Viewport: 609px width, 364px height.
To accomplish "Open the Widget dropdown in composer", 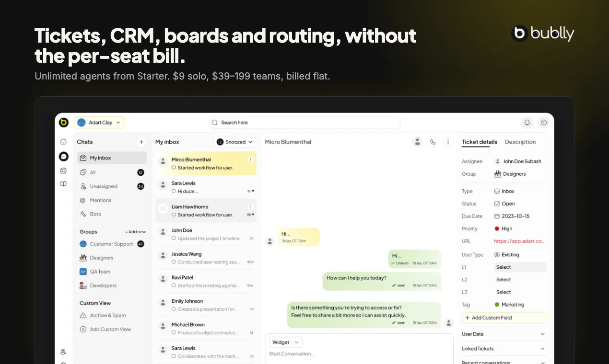I will pyautogui.click(x=286, y=342).
